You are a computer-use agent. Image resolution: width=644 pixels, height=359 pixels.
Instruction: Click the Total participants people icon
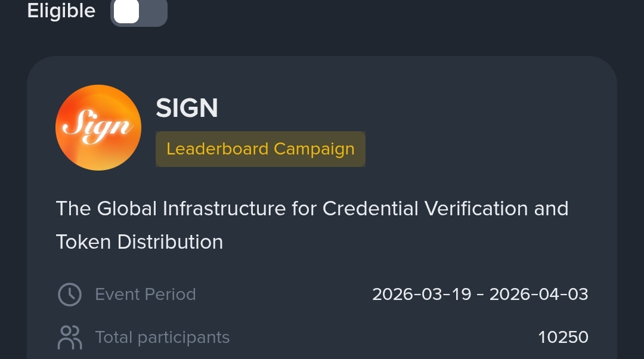coord(70,337)
